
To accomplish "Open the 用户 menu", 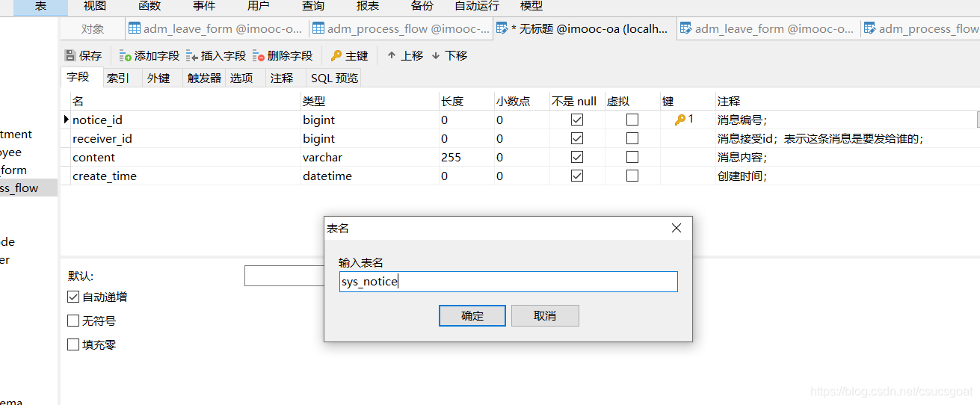I will tap(259, 6).
